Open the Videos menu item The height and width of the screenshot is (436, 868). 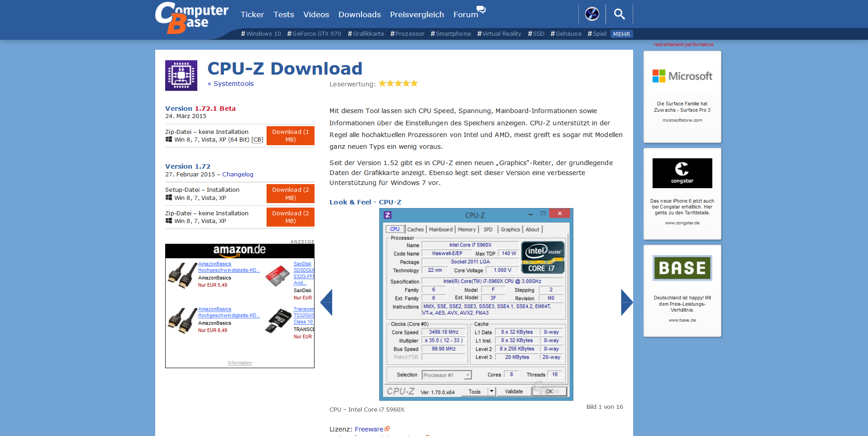(x=316, y=14)
